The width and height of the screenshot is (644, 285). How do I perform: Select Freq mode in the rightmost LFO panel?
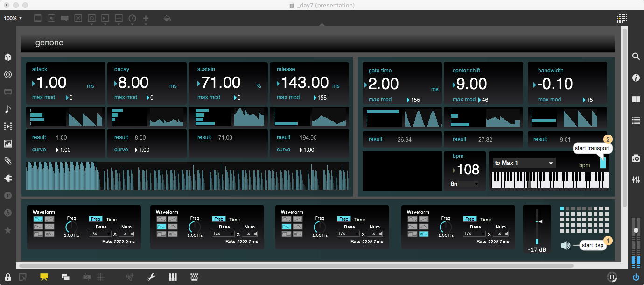coord(469,219)
